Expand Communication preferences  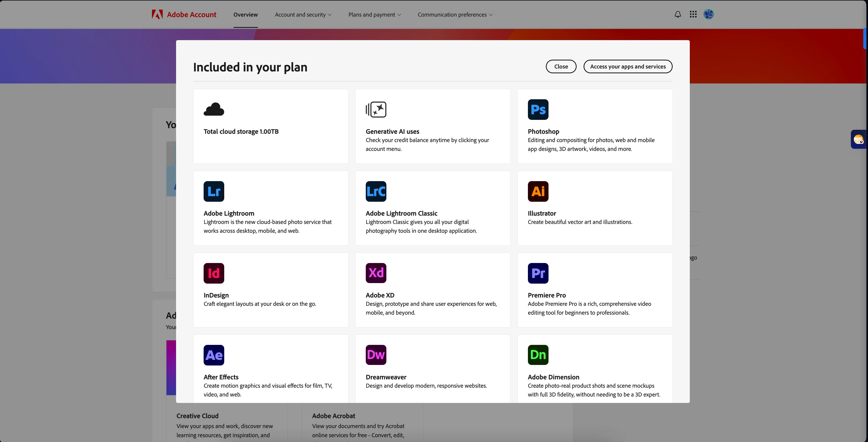pyautogui.click(x=455, y=14)
